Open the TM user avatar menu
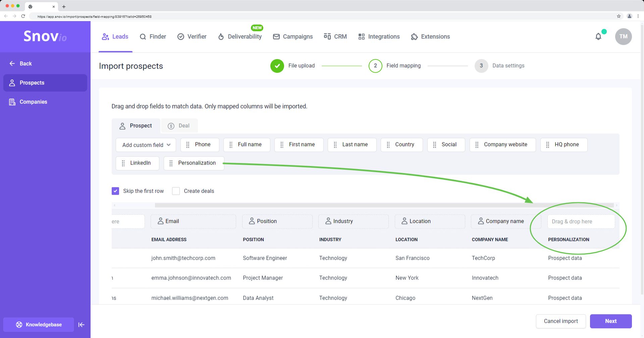Screen dimensions: 644x338 (x=623, y=37)
